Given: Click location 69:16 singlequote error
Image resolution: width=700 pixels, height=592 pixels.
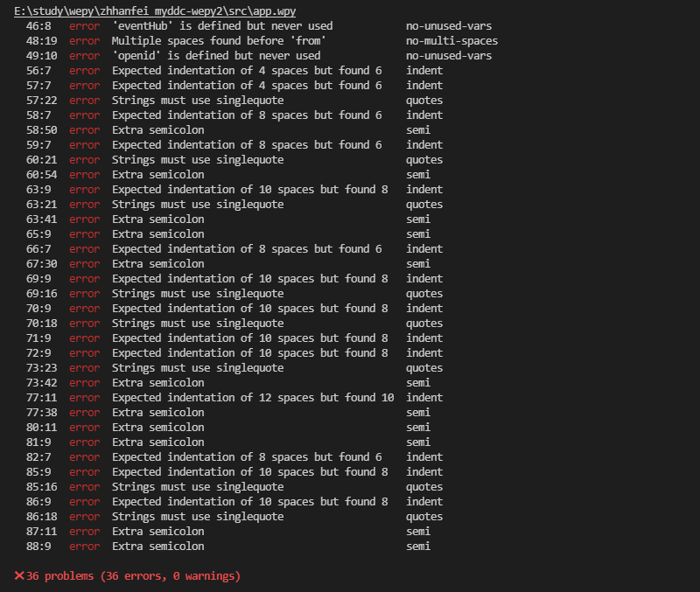Looking at the screenshot, I should tap(41, 294).
